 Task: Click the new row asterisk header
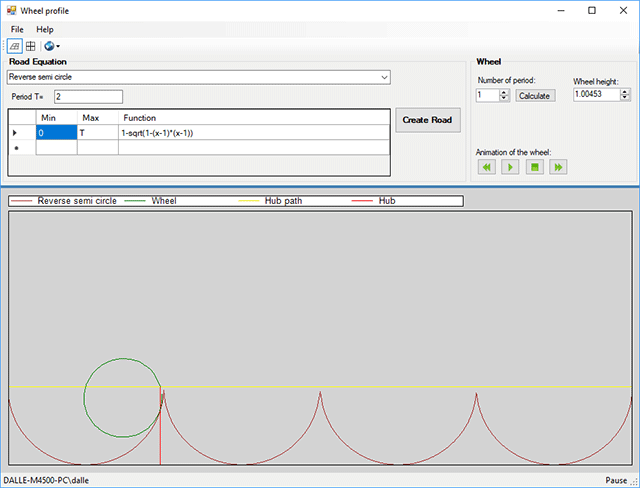pos(22,148)
